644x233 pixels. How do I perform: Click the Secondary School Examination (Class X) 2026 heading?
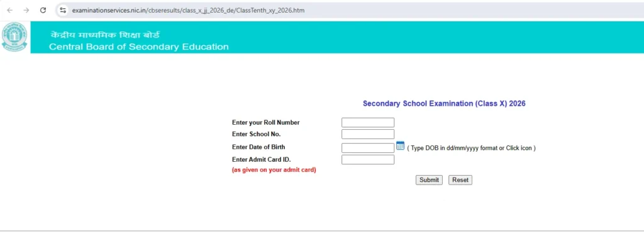[444, 103]
